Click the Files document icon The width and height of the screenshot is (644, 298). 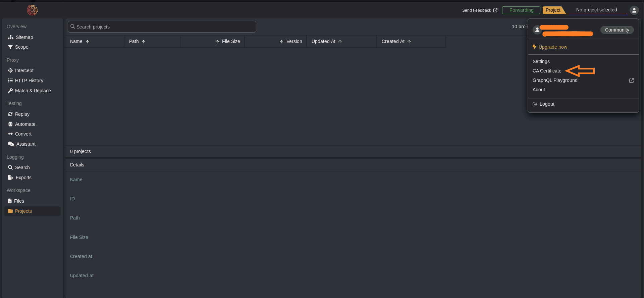coord(10,201)
